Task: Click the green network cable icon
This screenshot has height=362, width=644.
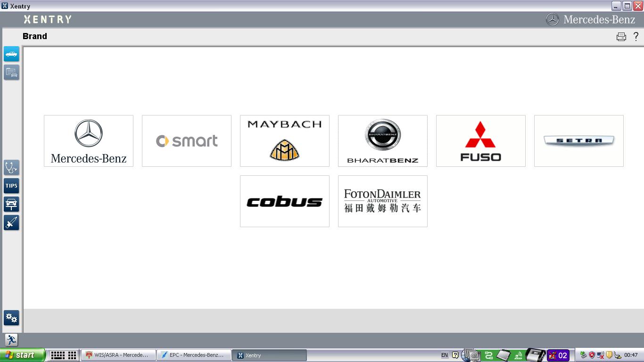Action: click(x=489, y=355)
